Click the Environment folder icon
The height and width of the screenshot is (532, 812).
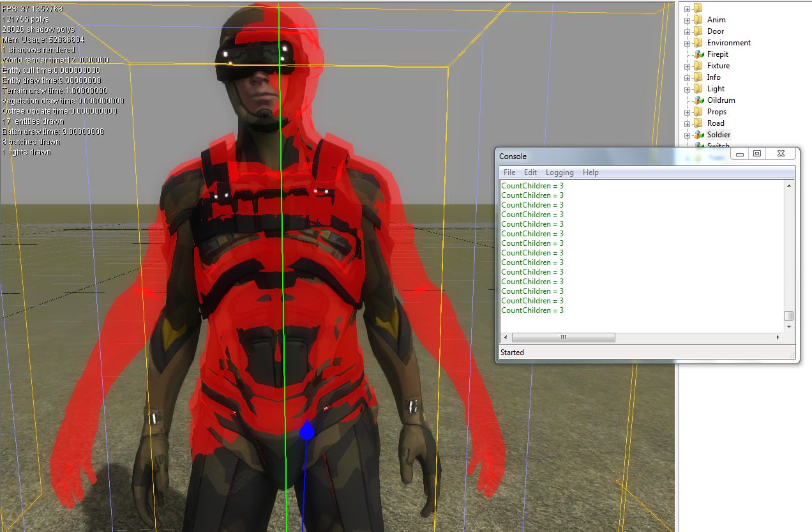[x=698, y=43]
